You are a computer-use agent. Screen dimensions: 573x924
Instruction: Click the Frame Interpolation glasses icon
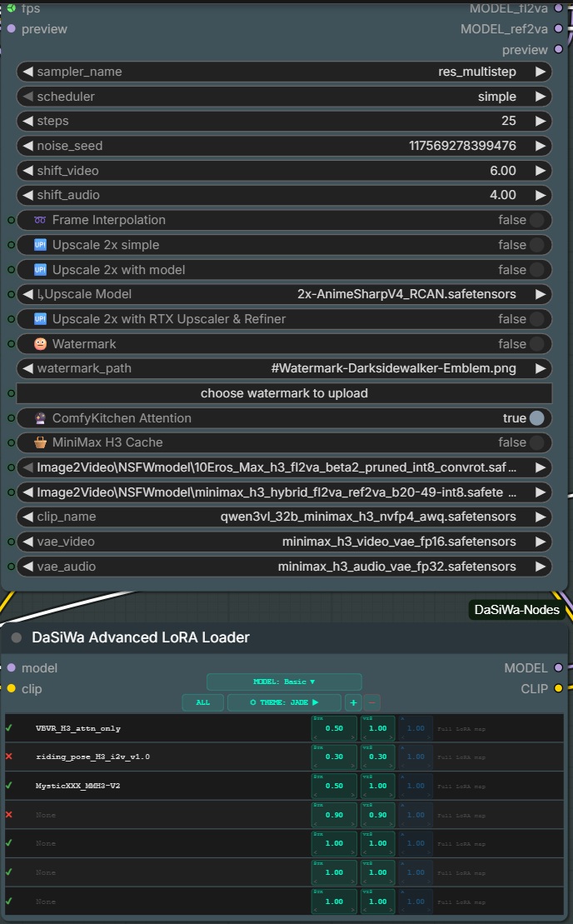[40, 220]
